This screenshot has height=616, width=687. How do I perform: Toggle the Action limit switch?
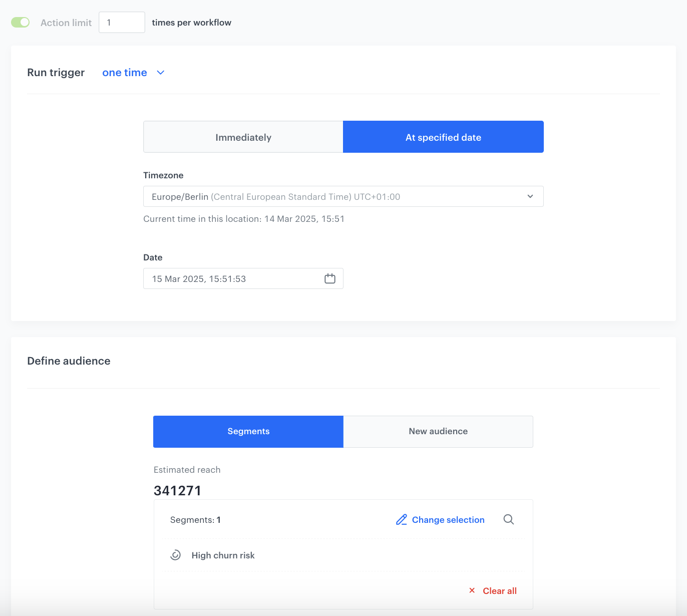21,23
